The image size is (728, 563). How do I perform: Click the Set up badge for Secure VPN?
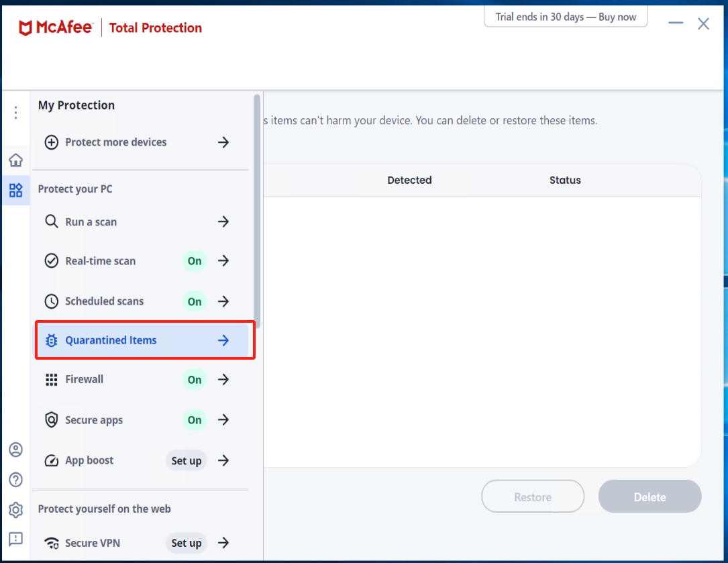(186, 543)
